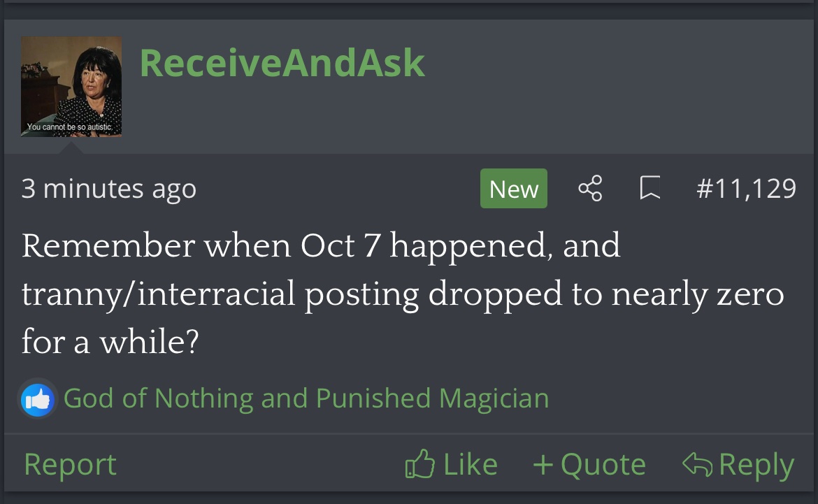The image size is (818, 504).
Task: Open the ReceiveAndAsk user profile name
Action: click(282, 63)
